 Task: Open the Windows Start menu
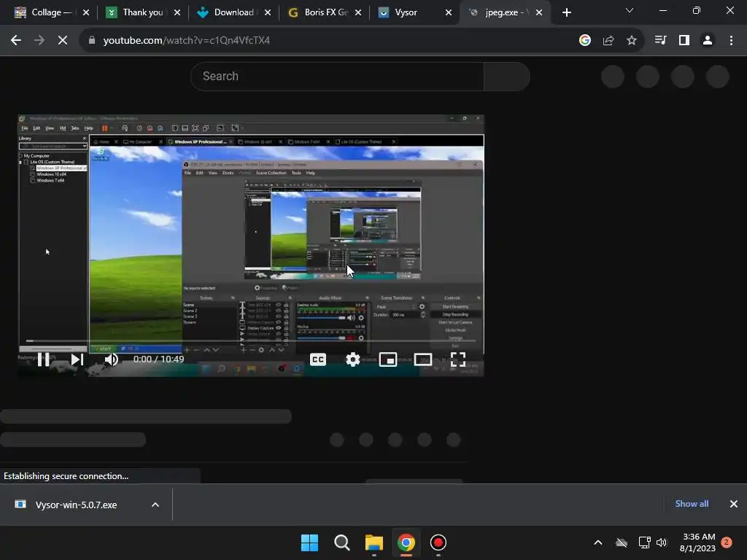(309, 542)
